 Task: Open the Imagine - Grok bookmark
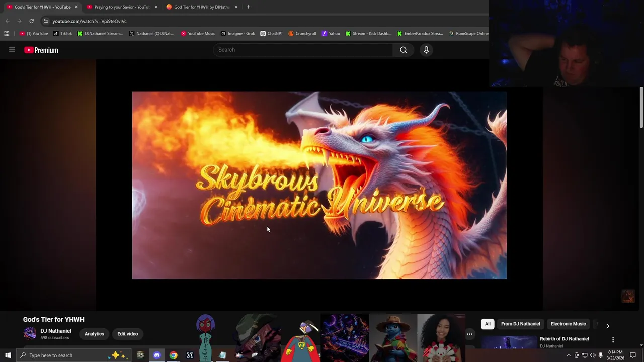pos(237,34)
